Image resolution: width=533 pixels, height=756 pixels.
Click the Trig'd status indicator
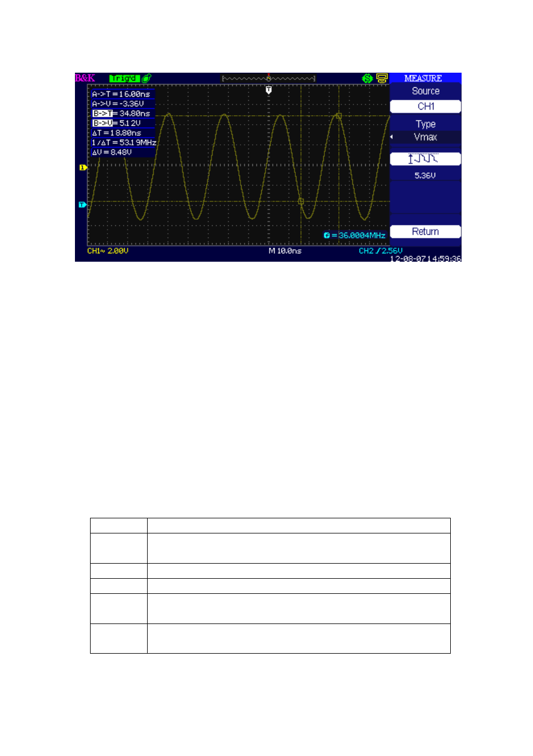click(124, 78)
